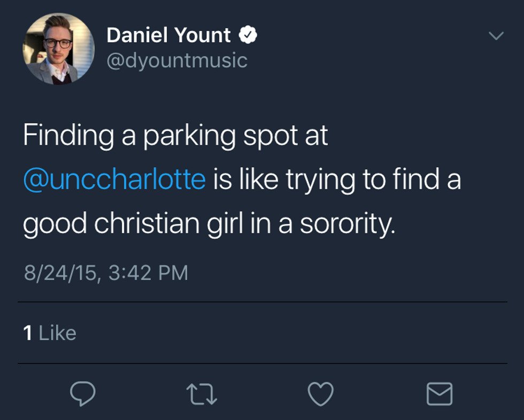Open Daniel Yount's profile picture

[58, 49]
